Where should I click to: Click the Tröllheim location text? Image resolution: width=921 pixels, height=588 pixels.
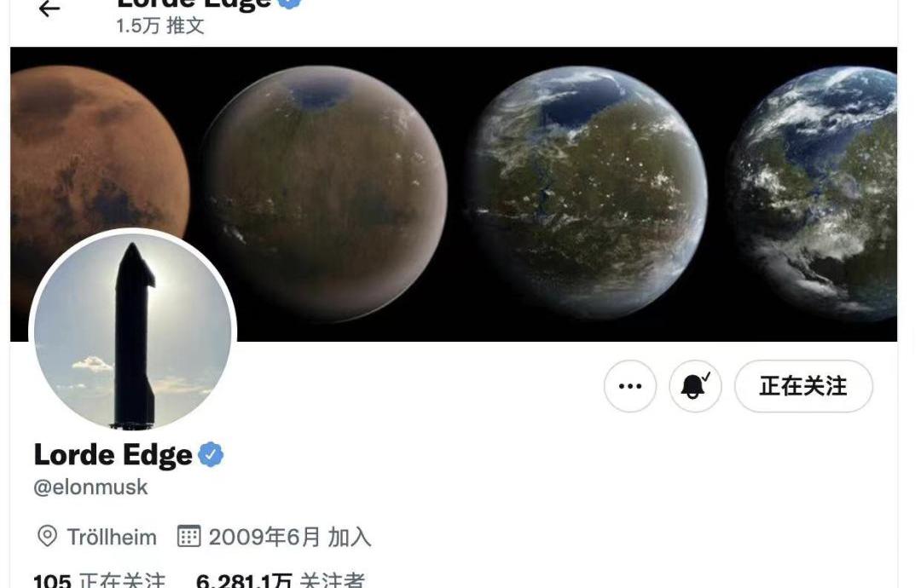pos(113,537)
